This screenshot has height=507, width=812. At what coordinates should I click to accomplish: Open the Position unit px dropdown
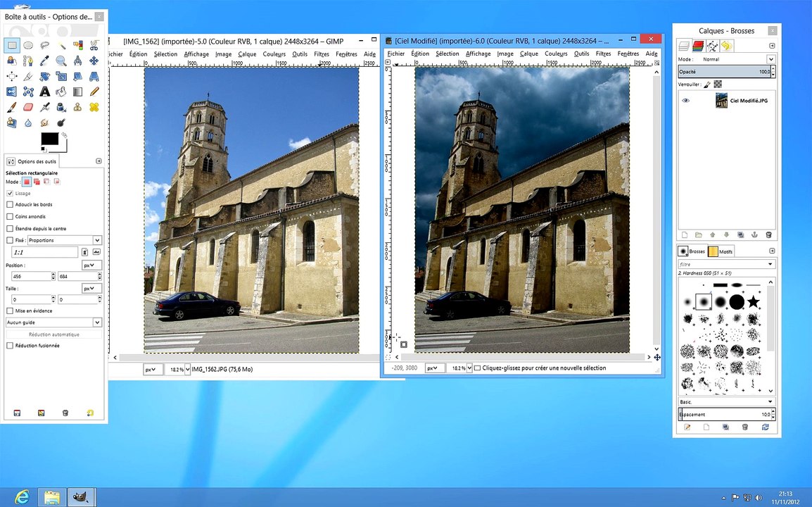(91, 265)
